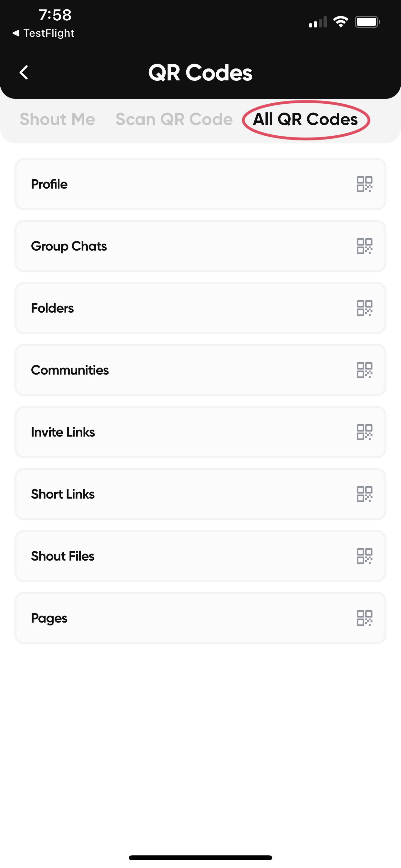
Task: Open the Scan QR Code tab
Action: pos(174,119)
